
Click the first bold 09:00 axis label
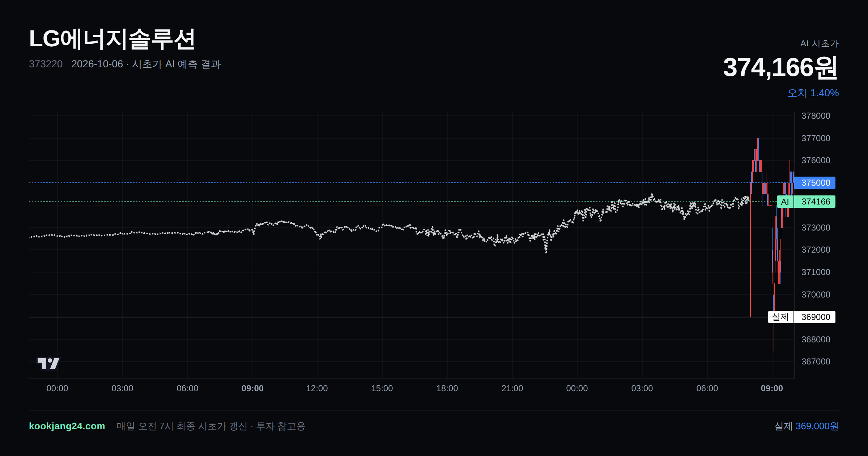252,388
